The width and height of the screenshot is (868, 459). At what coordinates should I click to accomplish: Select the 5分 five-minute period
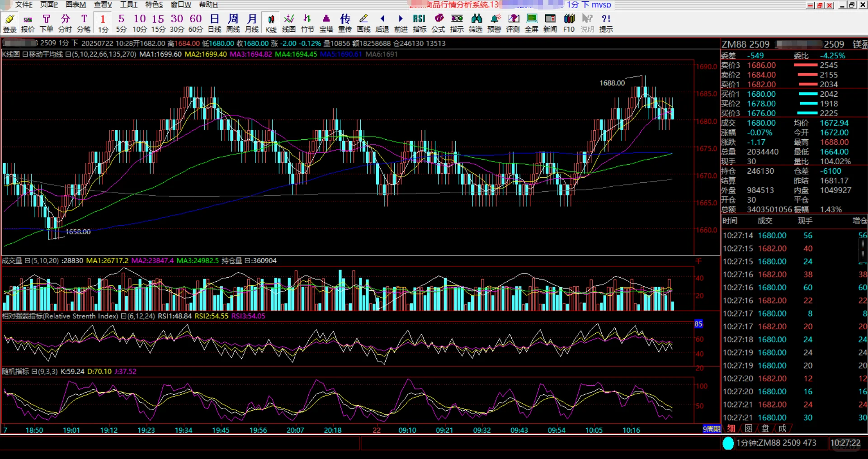[121, 23]
